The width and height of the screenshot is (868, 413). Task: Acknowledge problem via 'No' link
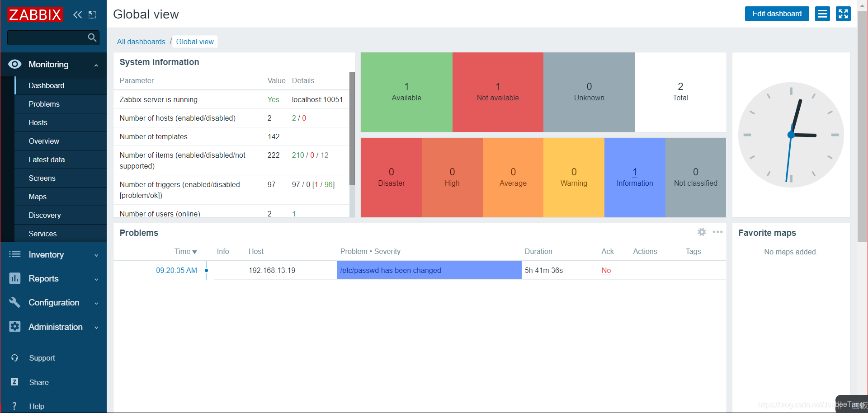click(x=606, y=270)
